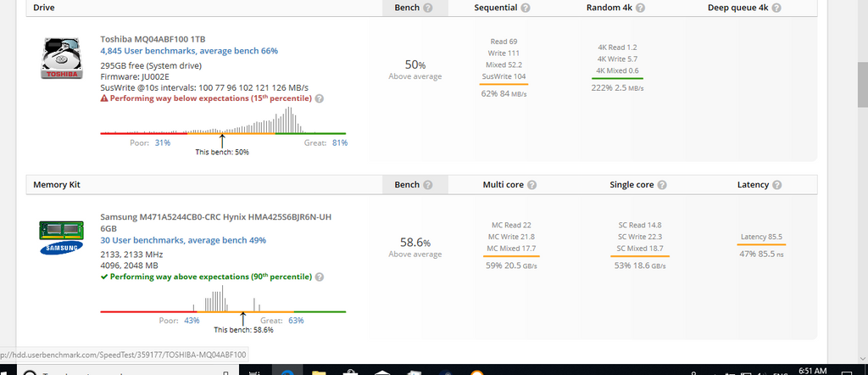Click the 50% drive bench score

pos(415,64)
